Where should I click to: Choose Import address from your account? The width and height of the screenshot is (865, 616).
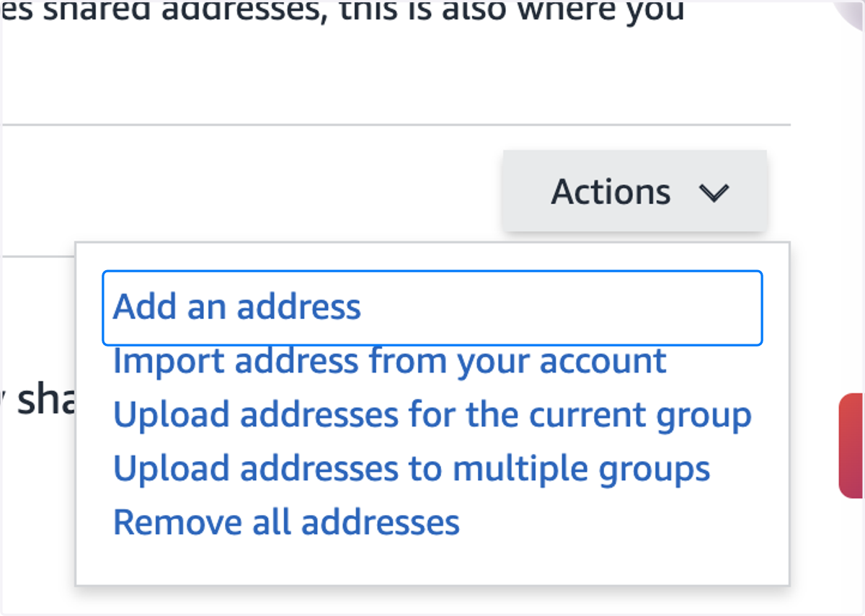390,361
